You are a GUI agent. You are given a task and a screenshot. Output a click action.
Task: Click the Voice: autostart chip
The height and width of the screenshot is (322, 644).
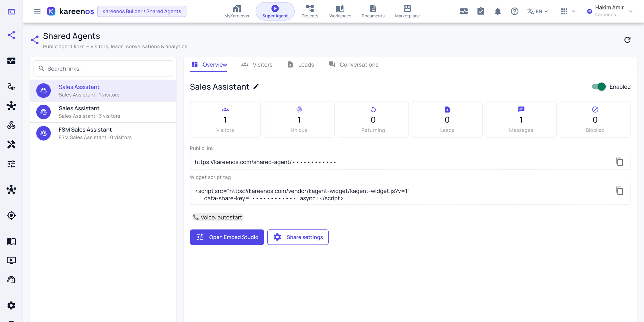point(218,217)
